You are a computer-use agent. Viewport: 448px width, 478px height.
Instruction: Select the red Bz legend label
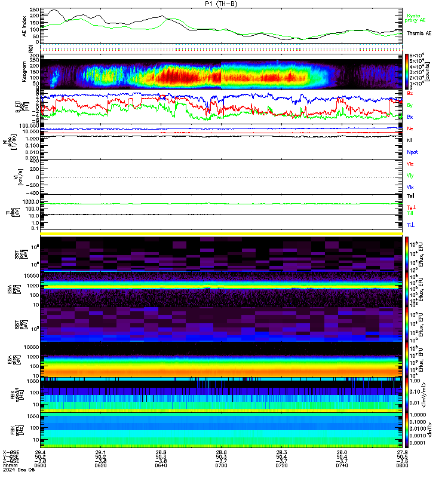[410, 93]
